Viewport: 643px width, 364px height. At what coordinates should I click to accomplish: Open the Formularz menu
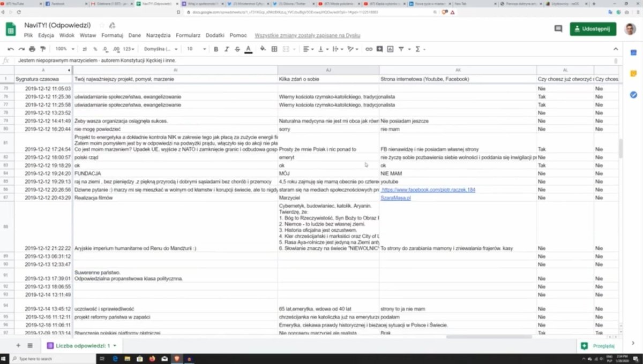(188, 35)
